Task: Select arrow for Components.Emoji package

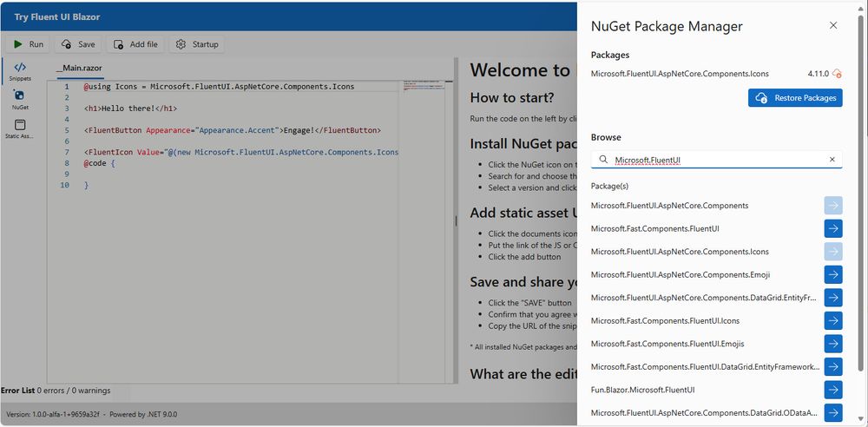Action: [833, 275]
